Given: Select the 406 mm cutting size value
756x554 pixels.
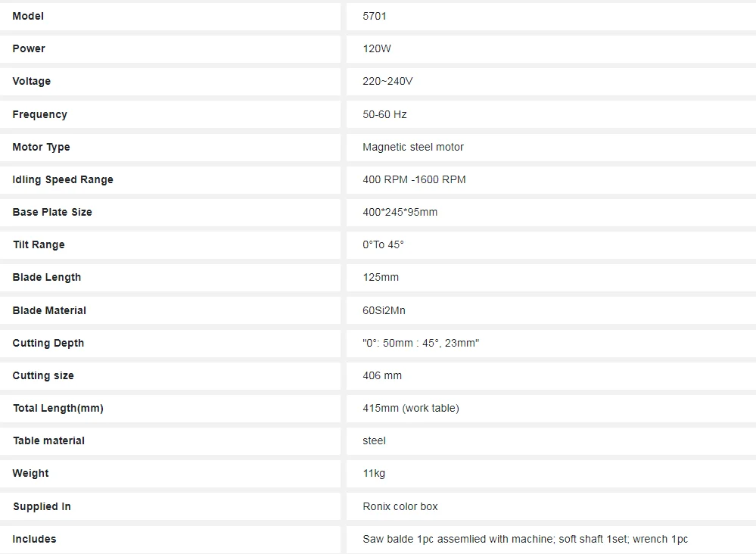Looking at the screenshot, I should (x=382, y=375).
